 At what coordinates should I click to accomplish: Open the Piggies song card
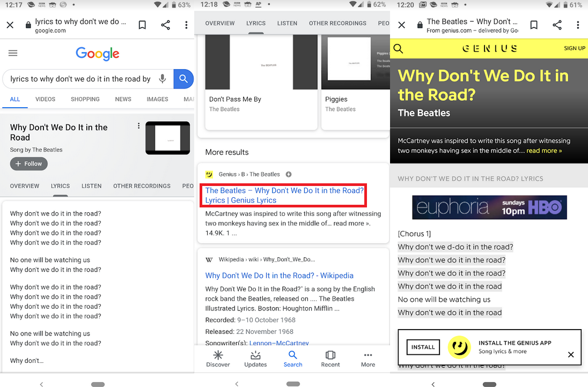[x=356, y=82]
